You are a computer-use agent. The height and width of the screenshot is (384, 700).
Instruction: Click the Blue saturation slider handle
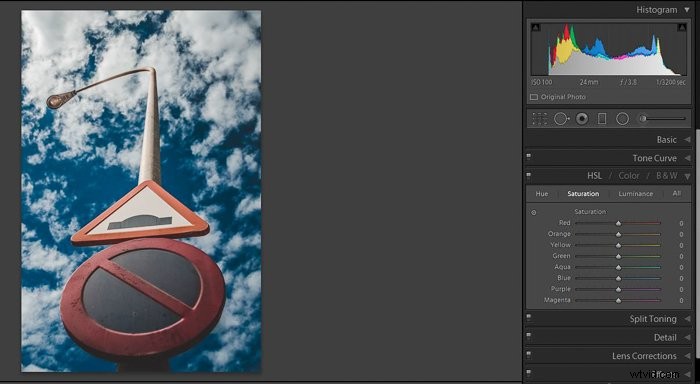(618, 278)
